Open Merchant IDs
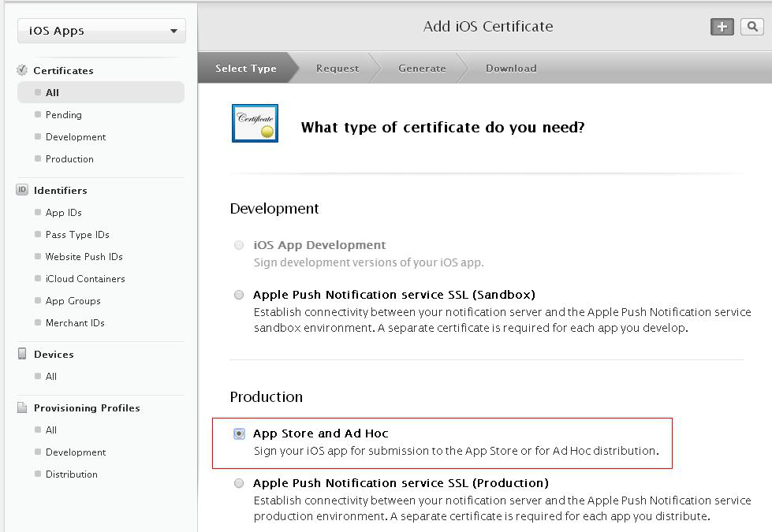The height and width of the screenshot is (532, 772). 75,323
